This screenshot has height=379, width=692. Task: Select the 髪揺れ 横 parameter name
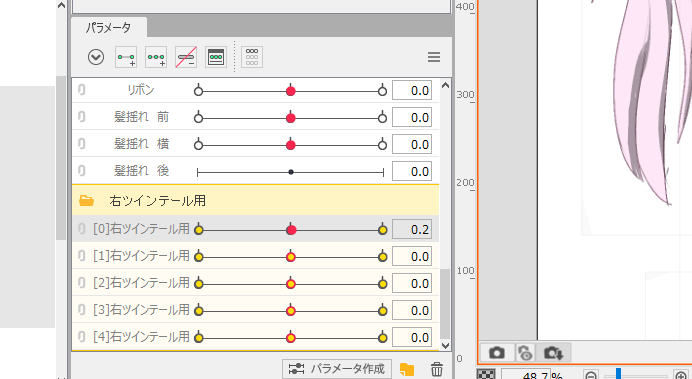click(x=141, y=144)
